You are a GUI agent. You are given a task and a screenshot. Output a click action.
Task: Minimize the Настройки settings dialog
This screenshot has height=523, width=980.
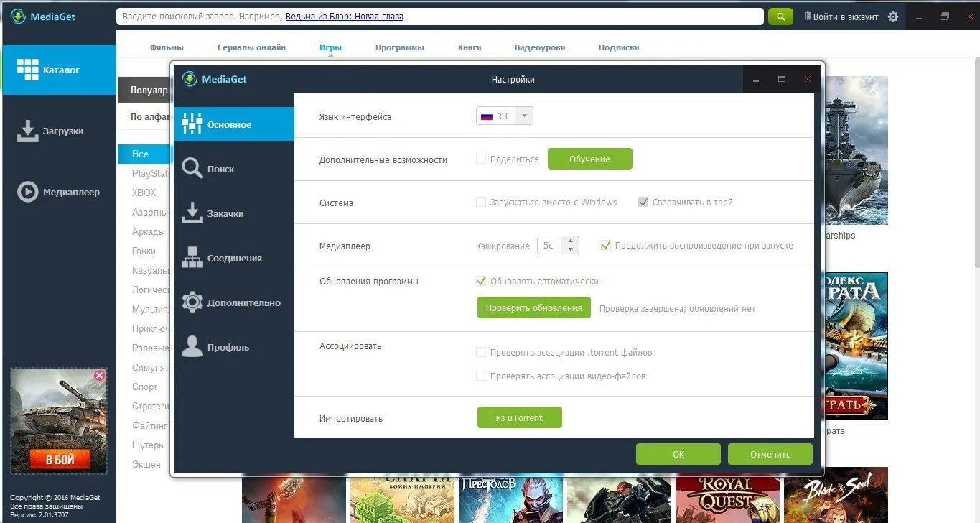point(756,79)
